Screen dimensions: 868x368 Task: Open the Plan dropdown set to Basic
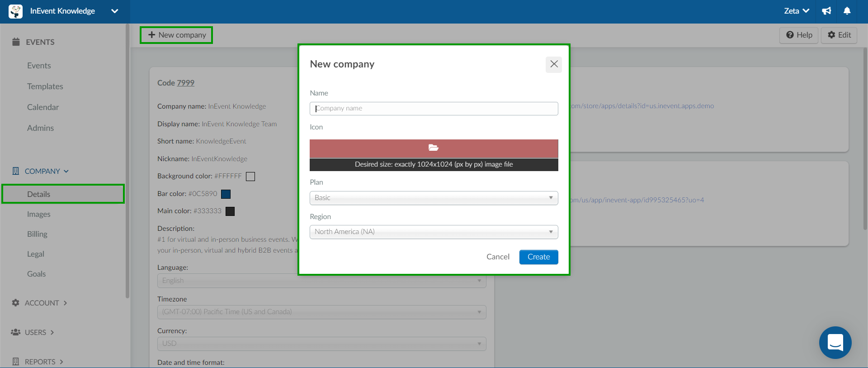point(434,198)
